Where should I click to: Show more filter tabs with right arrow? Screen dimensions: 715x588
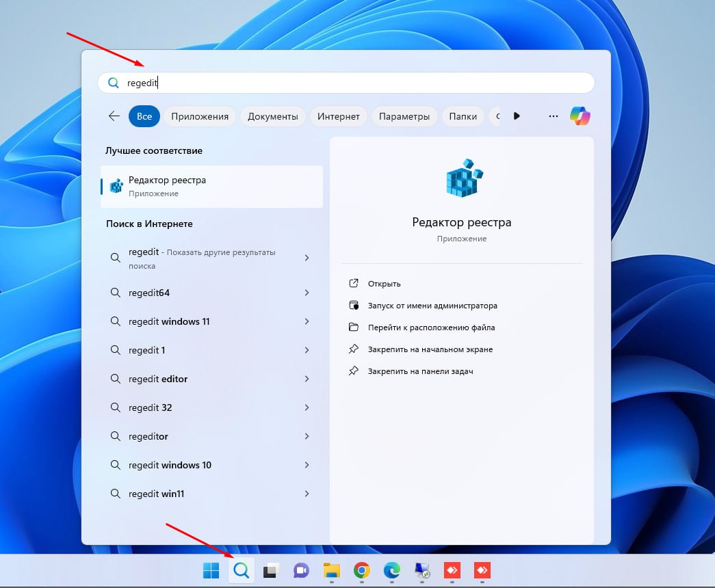point(516,116)
